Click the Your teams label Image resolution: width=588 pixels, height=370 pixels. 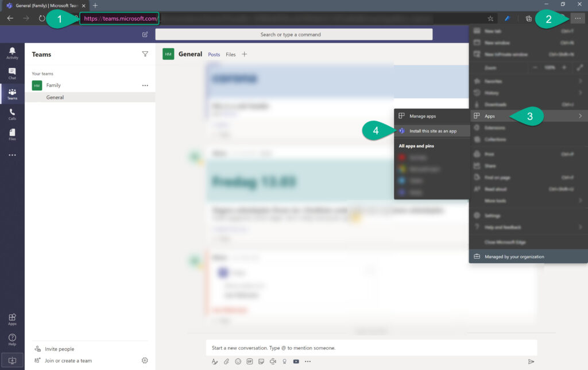(x=42, y=74)
